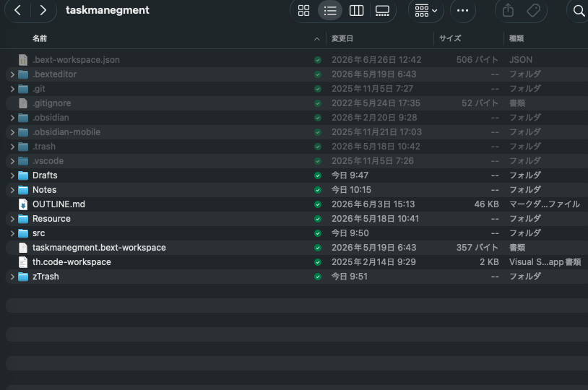The height and width of the screenshot is (390, 588).
Task: Expand the .obsidian-mobile folder
Action: click(x=12, y=132)
